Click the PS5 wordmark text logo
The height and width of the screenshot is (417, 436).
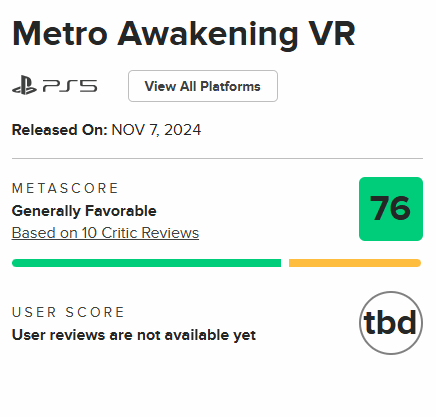(70, 86)
